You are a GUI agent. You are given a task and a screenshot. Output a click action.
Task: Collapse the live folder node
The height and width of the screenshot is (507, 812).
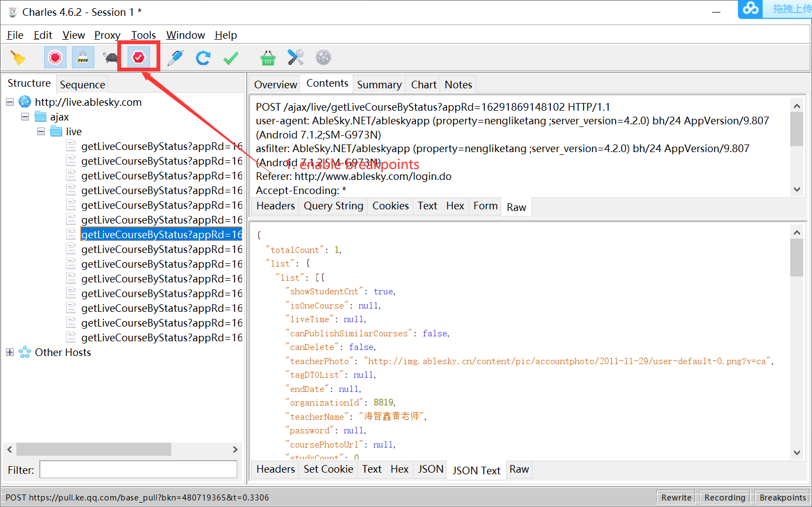tap(41, 131)
